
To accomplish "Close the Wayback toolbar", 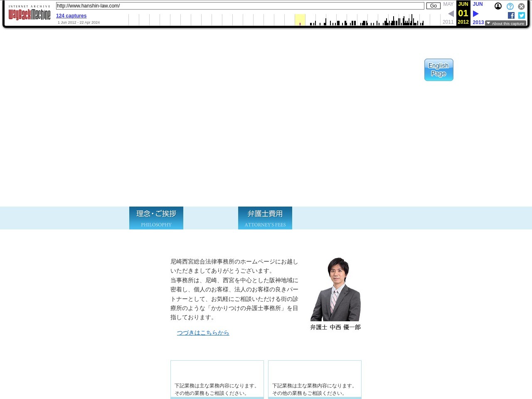I will pyautogui.click(x=521, y=7).
